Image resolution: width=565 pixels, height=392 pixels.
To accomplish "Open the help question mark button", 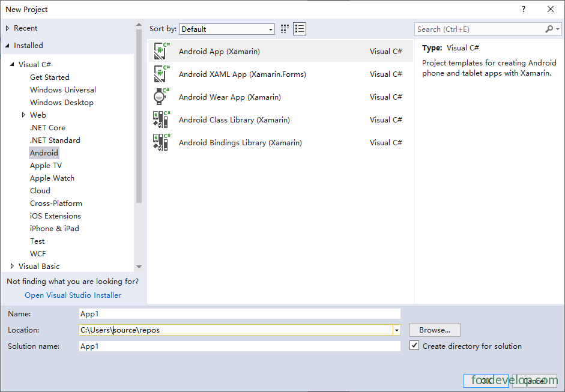I will pos(524,10).
